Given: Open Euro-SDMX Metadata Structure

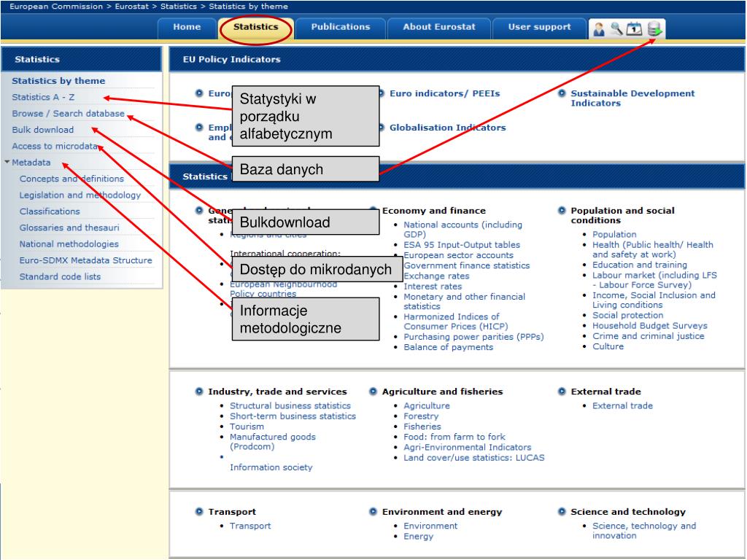Looking at the screenshot, I should tap(86, 260).
